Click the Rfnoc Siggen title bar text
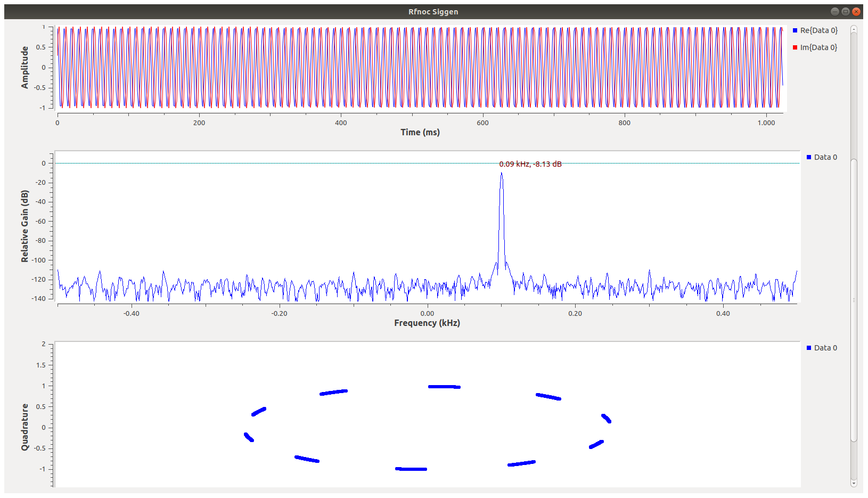The image size is (868, 498). [433, 12]
